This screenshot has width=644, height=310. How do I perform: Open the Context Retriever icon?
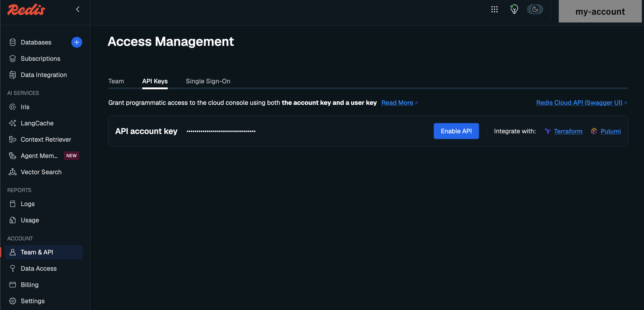(x=12, y=139)
